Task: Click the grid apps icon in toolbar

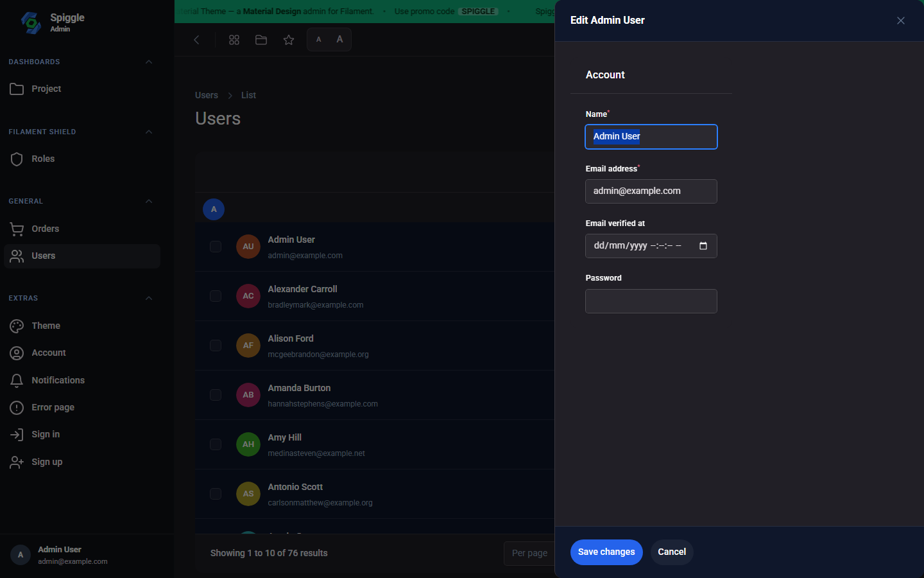Action: pyautogui.click(x=234, y=40)
